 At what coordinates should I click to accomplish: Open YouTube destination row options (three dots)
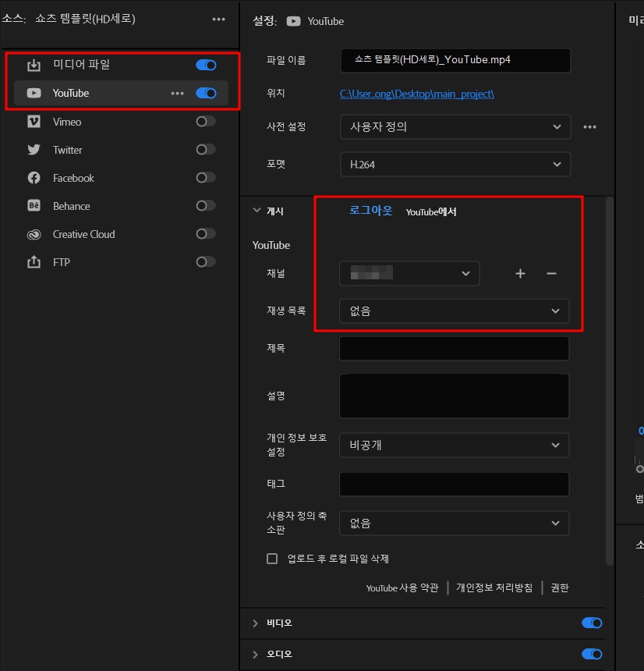(177, 94)
